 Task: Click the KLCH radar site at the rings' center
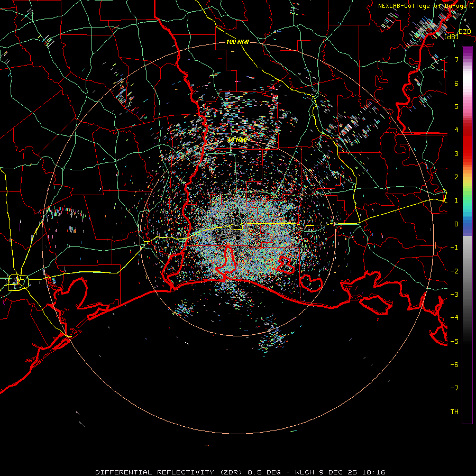[x=238, y=237]
